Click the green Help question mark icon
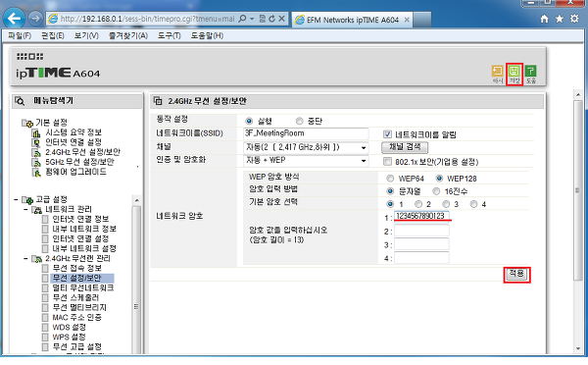 pyautogui.click(x=530, y=71)
